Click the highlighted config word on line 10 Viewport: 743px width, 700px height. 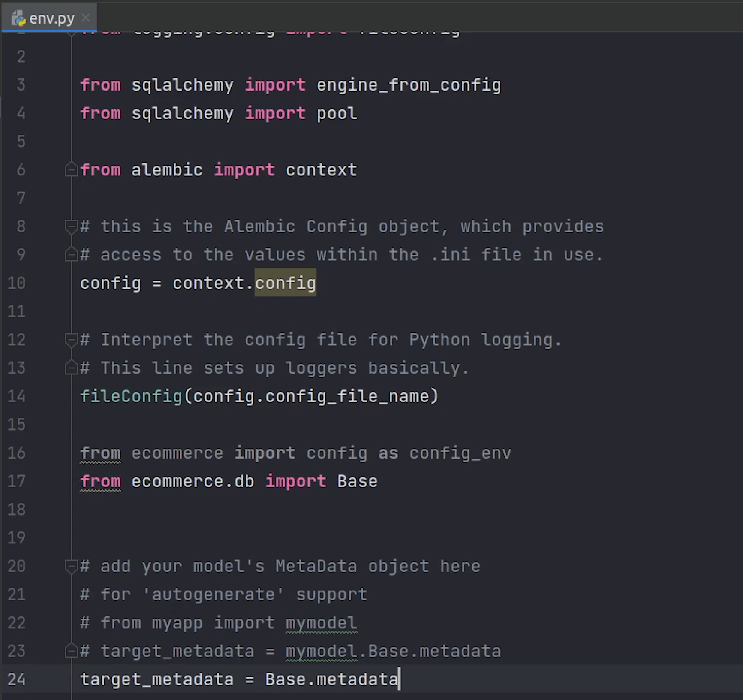[x=285, y=283]
